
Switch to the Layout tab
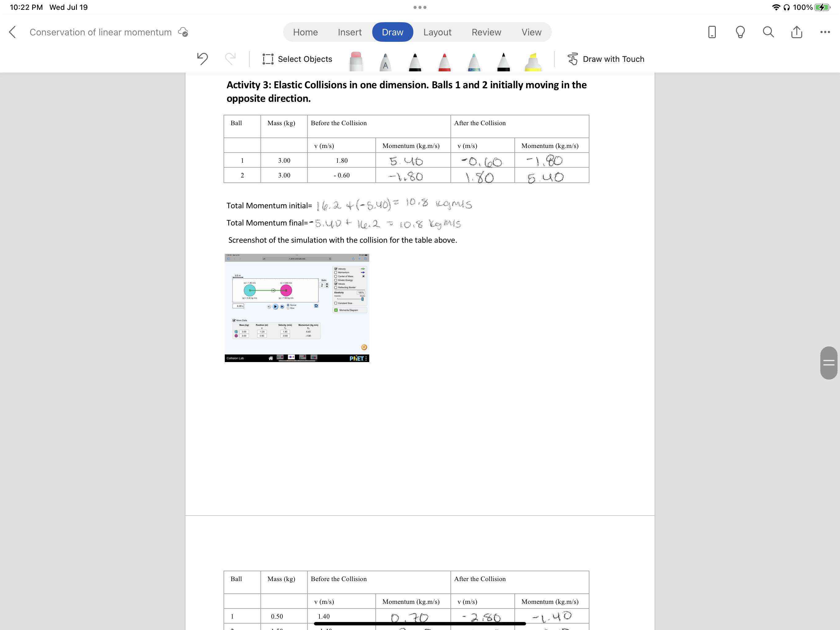(x=437, y=32)
